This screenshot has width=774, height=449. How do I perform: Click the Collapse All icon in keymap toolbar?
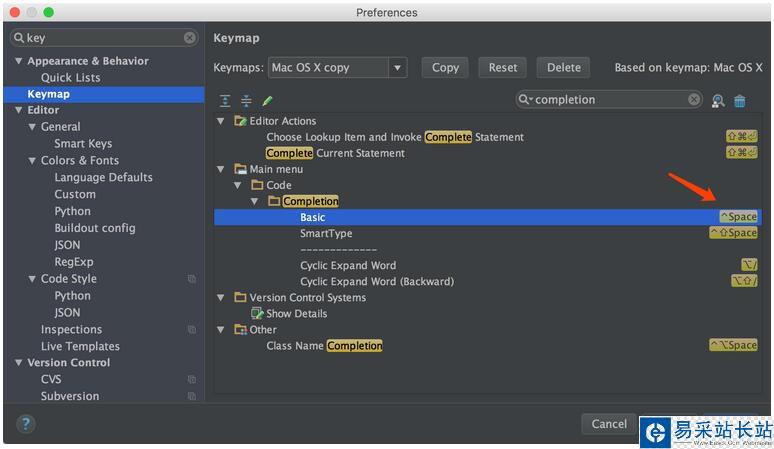click(x=246, y=101)
